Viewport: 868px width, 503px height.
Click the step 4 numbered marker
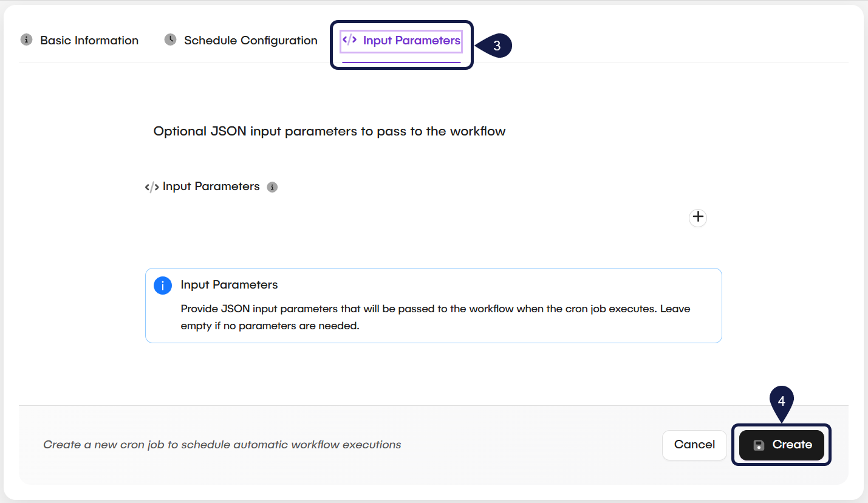(x=781, y=402)
